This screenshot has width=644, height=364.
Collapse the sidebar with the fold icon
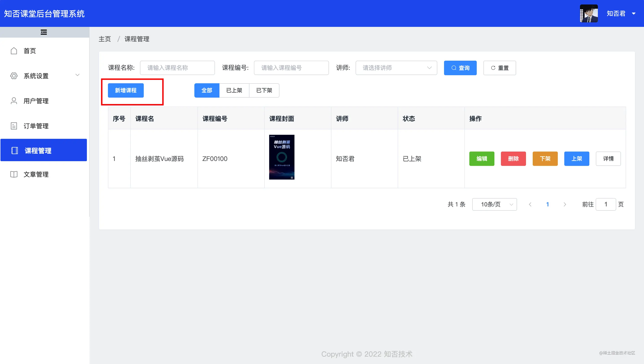click(44, 32)
